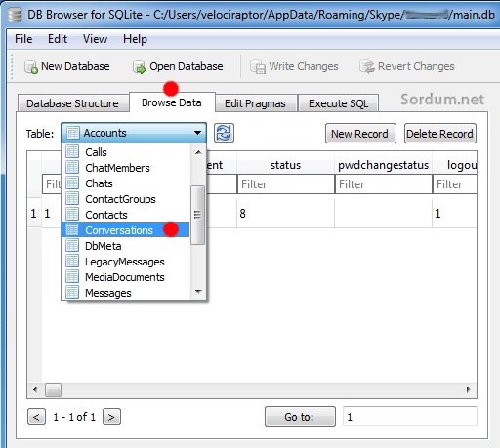Screen dimensions: 500x448
Task: Open the View menu
Action: [95, 39]
